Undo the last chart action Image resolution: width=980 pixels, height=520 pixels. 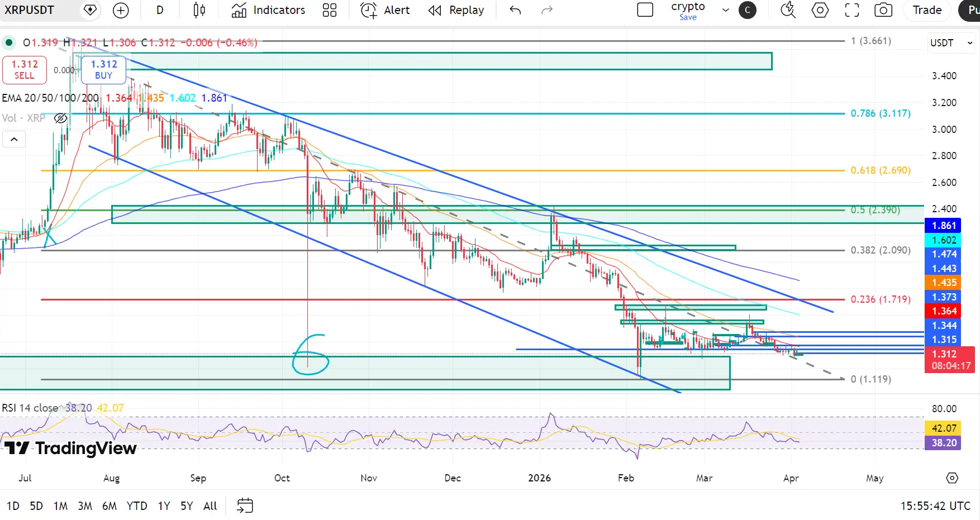[x=515, y=10]
